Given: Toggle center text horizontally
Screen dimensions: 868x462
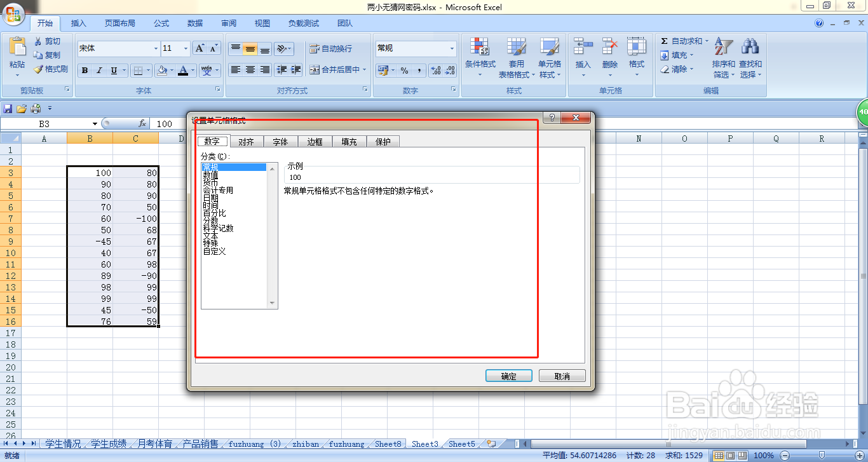Looking at the screenshot, I should tap(250, 70).
